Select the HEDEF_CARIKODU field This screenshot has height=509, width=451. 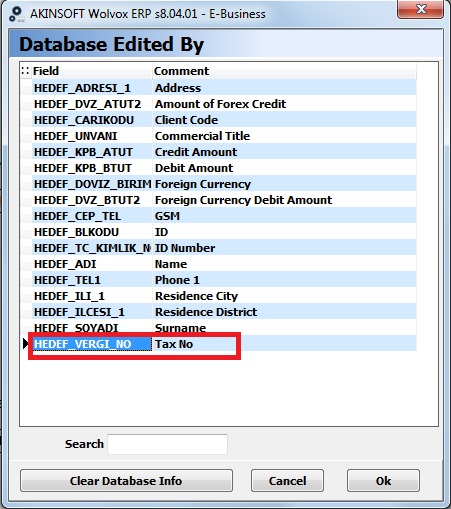pos(92,120)
